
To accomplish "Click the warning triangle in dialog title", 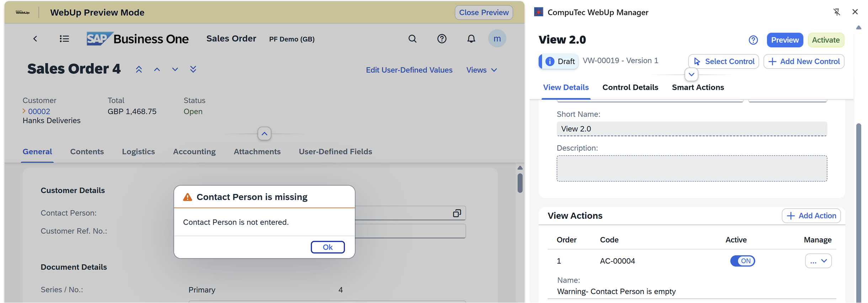I will [x=187, y=197].
